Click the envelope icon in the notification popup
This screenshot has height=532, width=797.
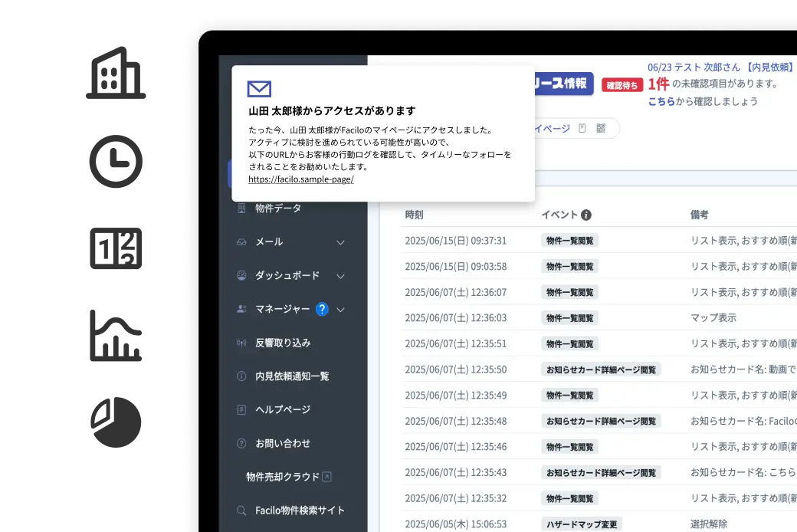259,89
